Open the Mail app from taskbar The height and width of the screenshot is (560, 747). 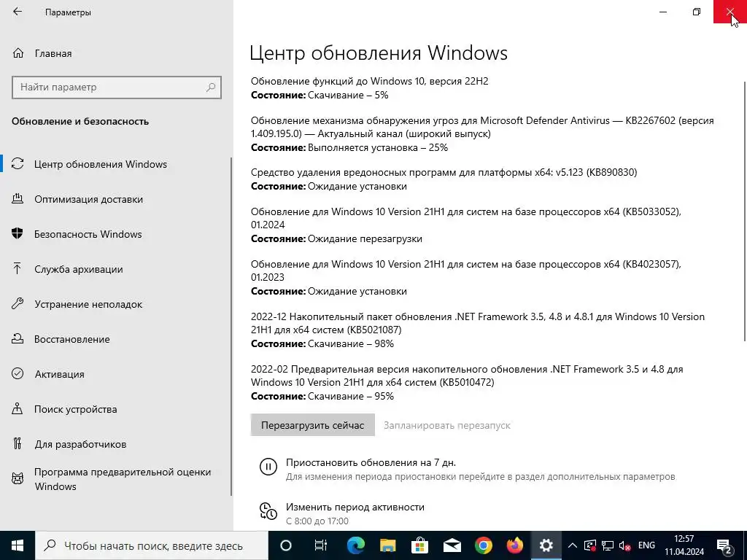[452, 545]
